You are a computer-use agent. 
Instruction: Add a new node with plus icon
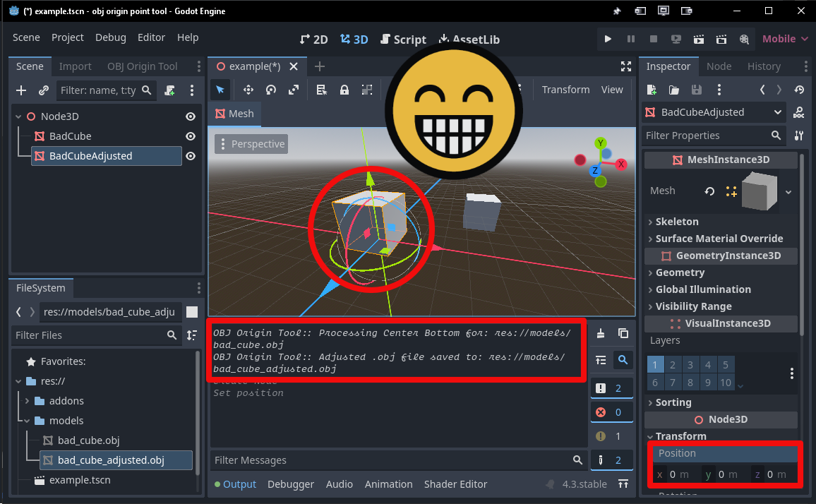pyautogui.click(x=20, y=90)
